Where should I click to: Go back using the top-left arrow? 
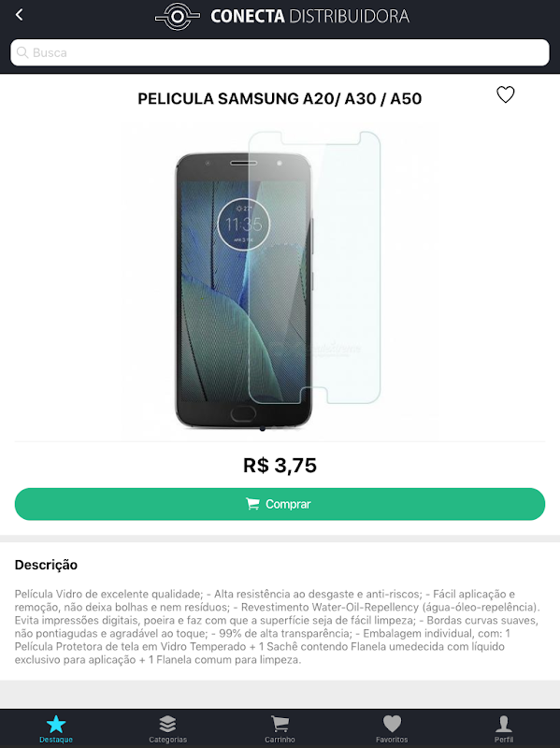point(19,15)
